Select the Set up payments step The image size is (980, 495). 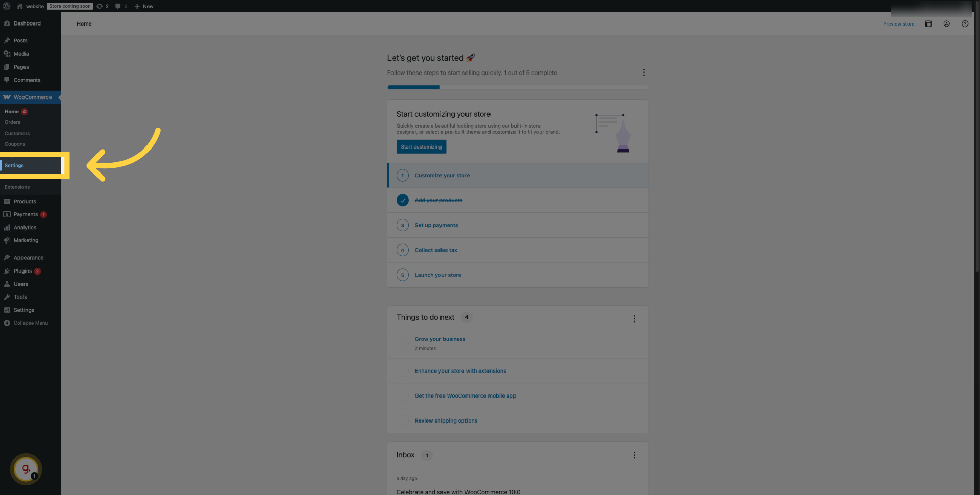[x=436, y=225]
